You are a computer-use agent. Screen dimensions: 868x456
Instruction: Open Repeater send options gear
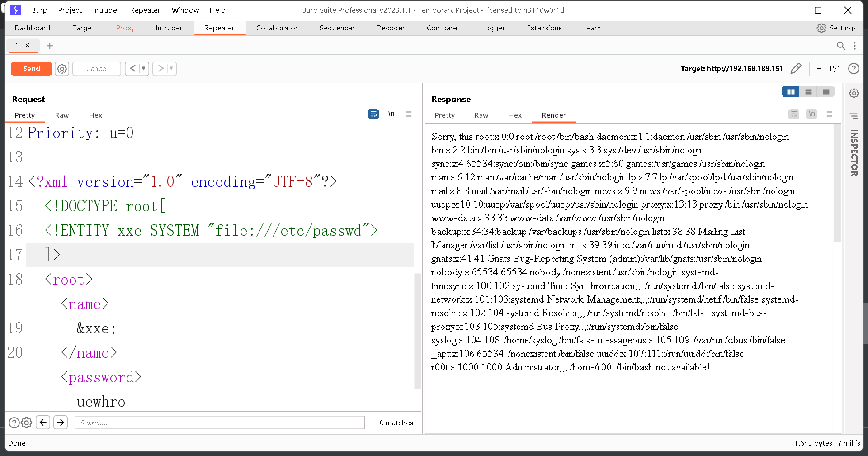tap(62, 69)
